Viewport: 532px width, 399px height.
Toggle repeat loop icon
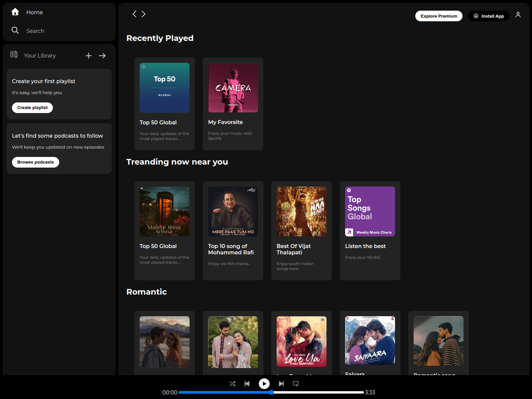tap(296, 384)
